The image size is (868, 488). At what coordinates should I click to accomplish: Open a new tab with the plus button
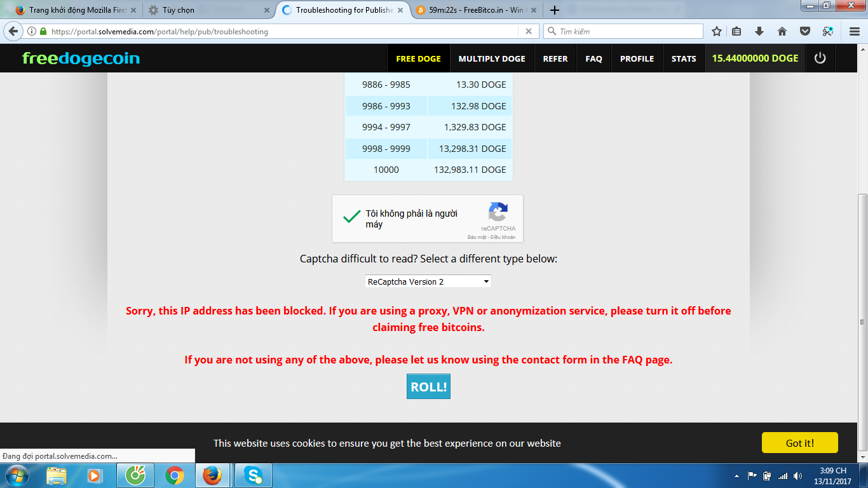(554, 10)
